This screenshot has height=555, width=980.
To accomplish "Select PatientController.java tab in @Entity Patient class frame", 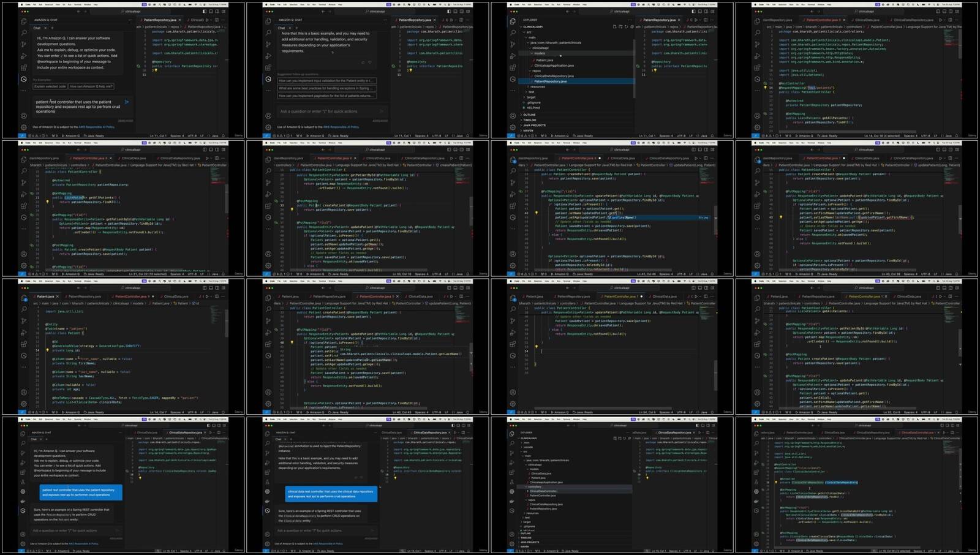I will click(x=131, y=296).
